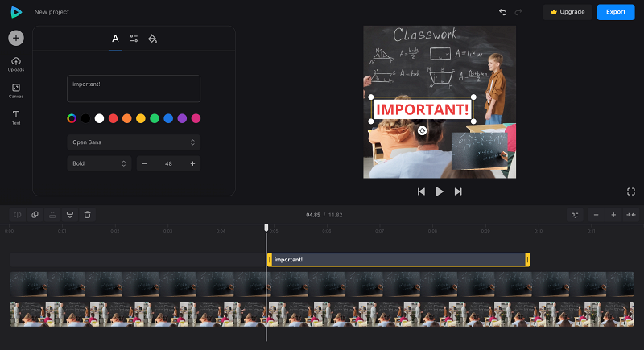Screen dimensions: 644x350
Task: Click the current time 04.85 display
Action: [313, 215]
